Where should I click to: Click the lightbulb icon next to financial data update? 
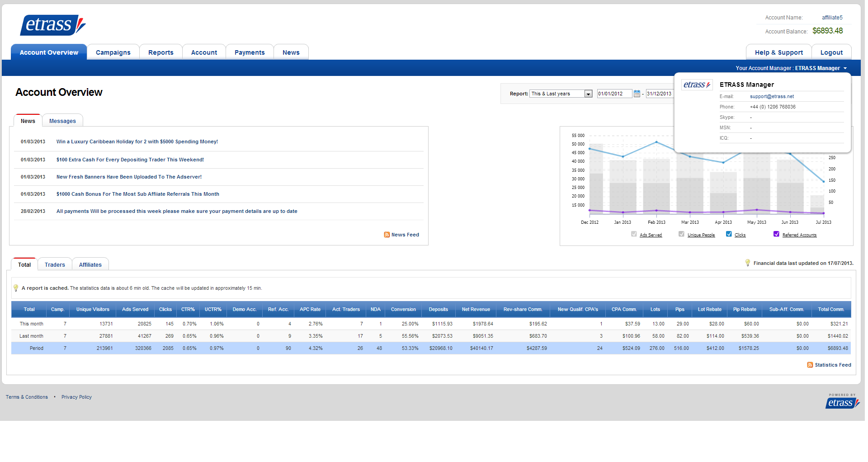coord(747,263)
